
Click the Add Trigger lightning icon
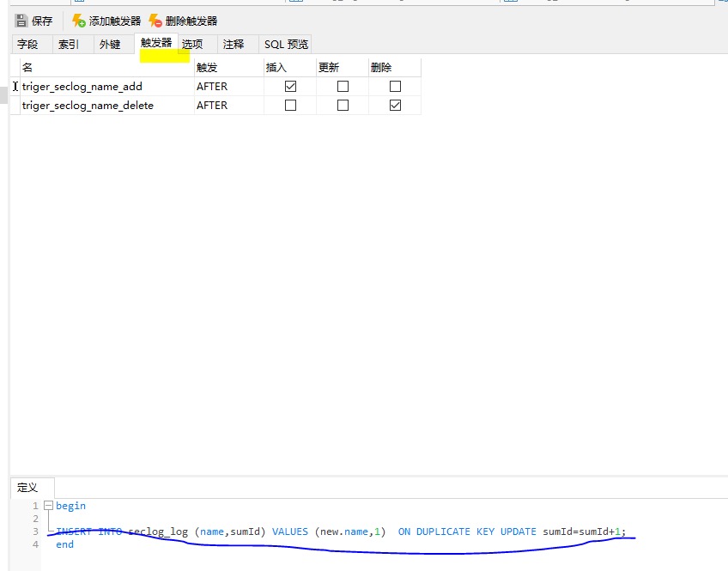[x=79, y=21]
